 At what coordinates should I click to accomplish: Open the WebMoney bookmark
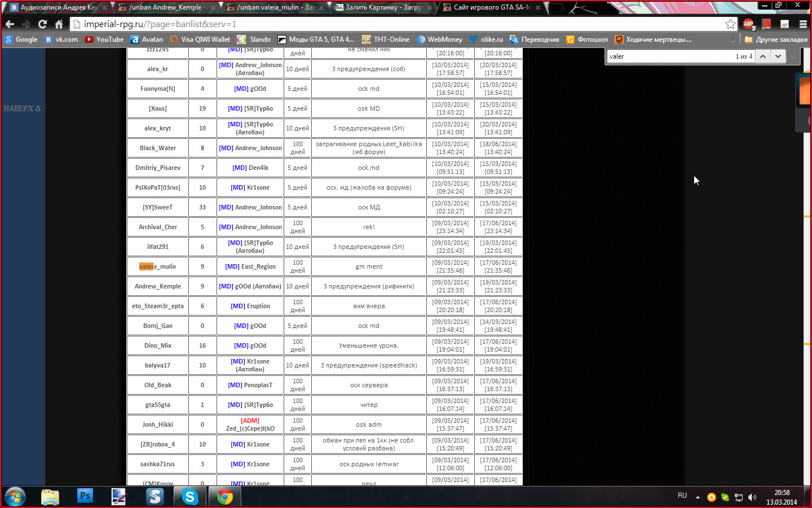tap(439, 40)
